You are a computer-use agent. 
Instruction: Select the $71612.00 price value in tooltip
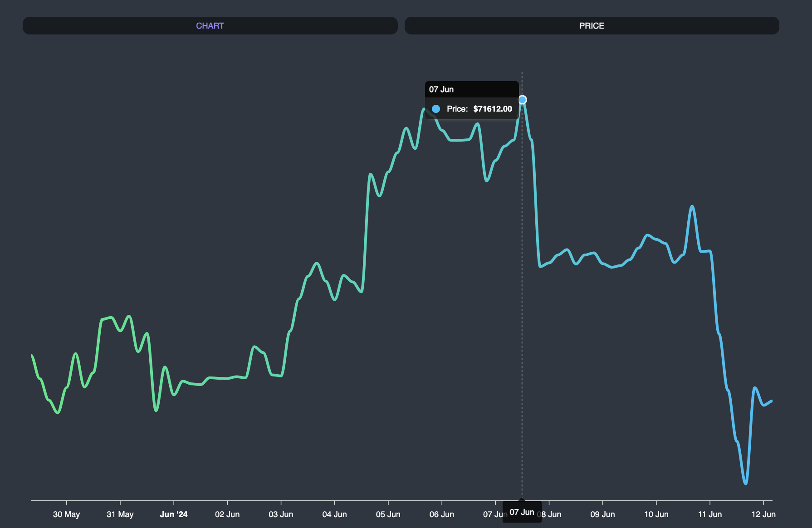(x=493, y=109)
